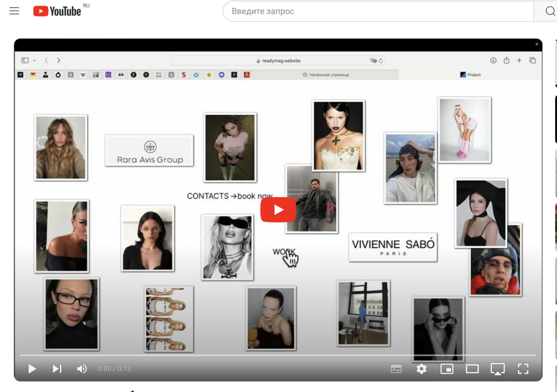
Task: Click the Vivienne Sabó Paris card in video
Action: click(393, 247)
